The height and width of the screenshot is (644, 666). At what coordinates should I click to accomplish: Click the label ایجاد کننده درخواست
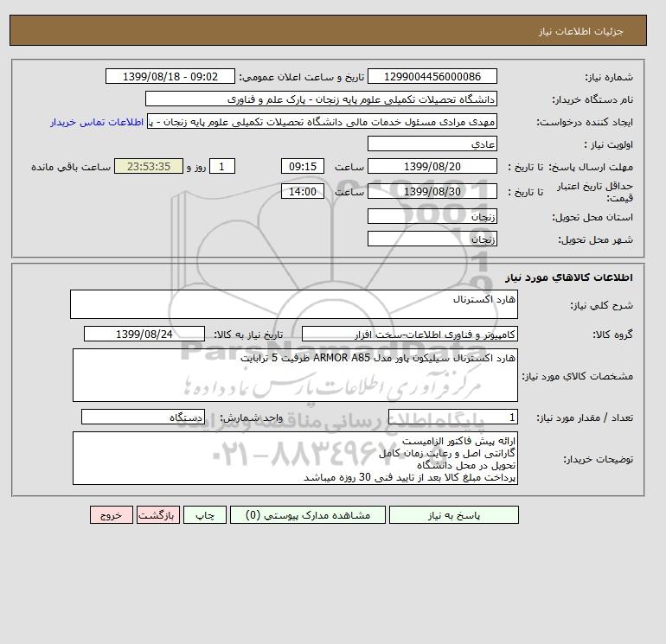coord(585,122)
